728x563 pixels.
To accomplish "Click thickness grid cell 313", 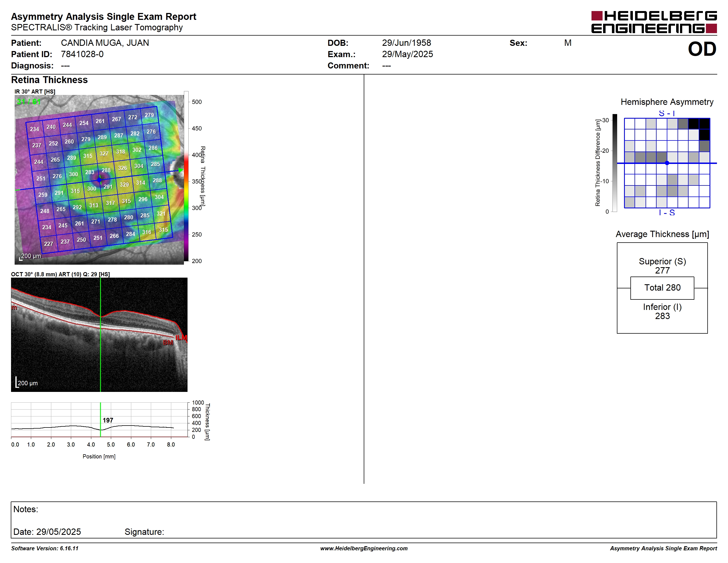I will click(x=94, y=205).
